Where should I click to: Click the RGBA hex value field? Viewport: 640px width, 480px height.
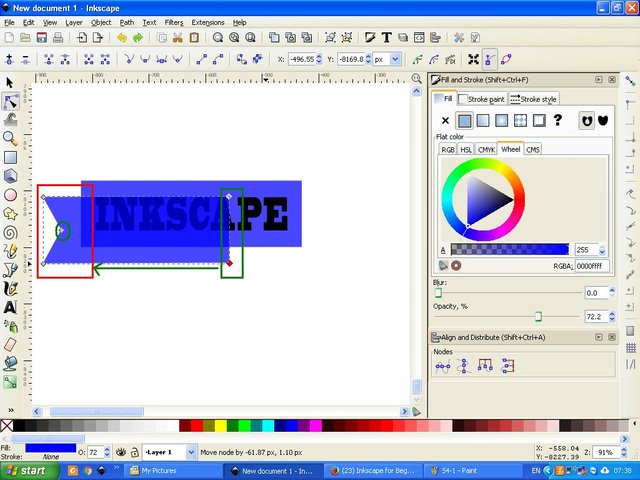click(x=592, y=266)
